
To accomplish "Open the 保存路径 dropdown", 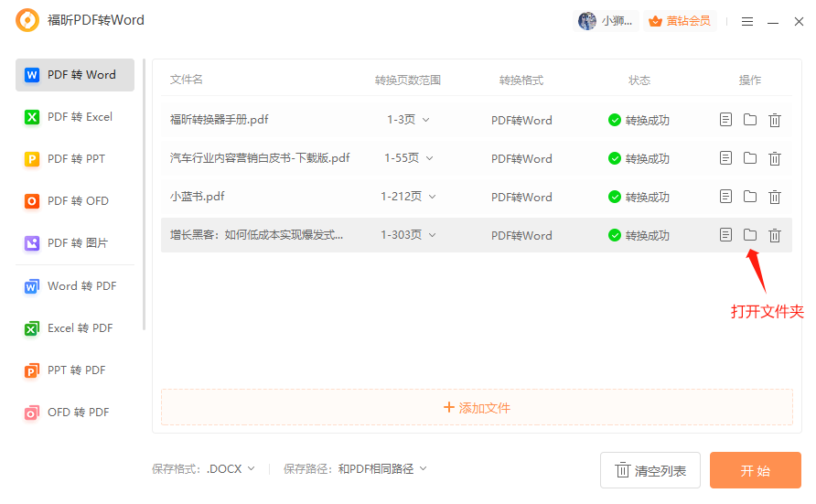I will pyautogui.click(x=382, y=469).
